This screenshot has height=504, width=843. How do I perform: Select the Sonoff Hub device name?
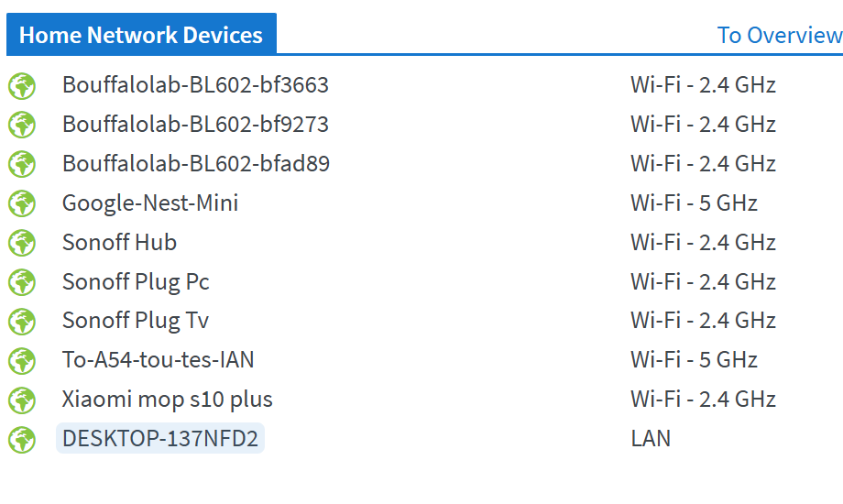pyautogui.click(x=119, y=242)
